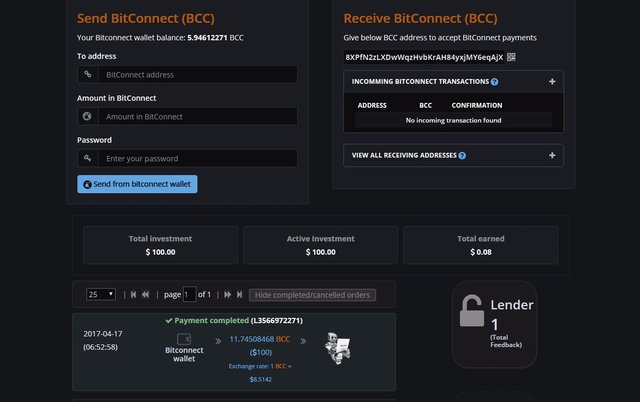Viewport: 640px width, 402px height.
Task: Click the ADDRESS column header
Action: (x=372, y=105)
